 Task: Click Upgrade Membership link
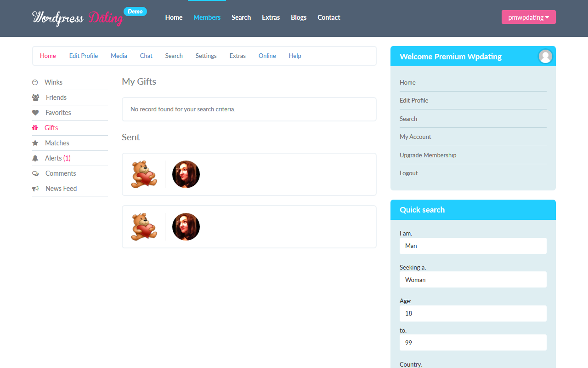(428, 155)
